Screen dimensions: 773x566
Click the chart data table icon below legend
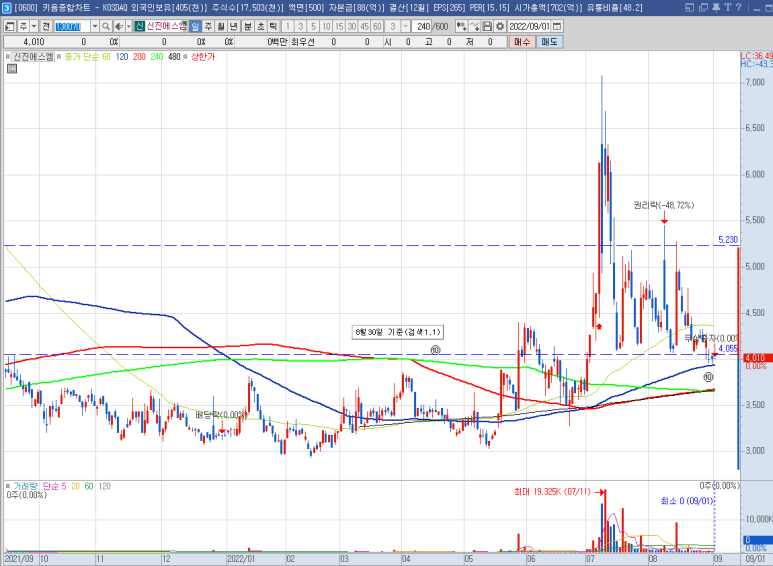point(12,69)
